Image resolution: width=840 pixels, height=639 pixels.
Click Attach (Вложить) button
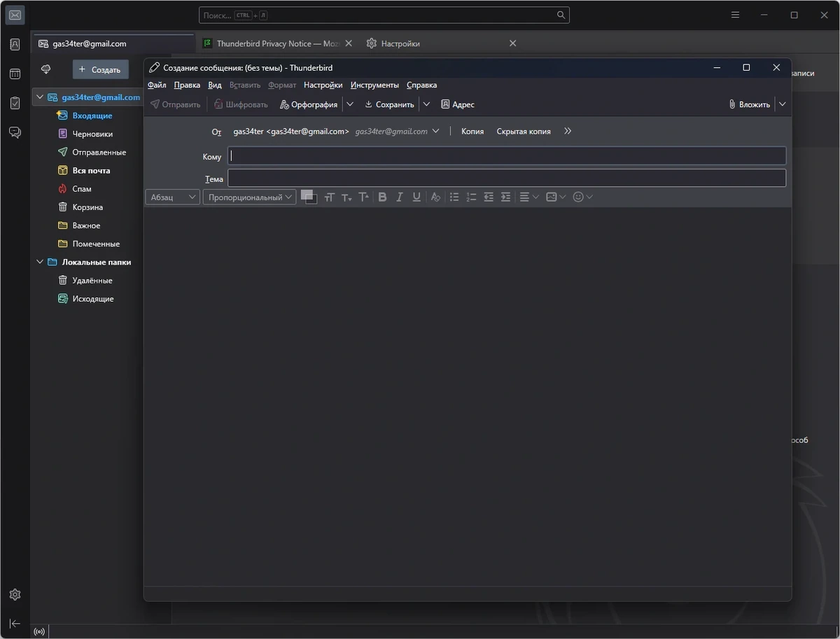[749, 104]
